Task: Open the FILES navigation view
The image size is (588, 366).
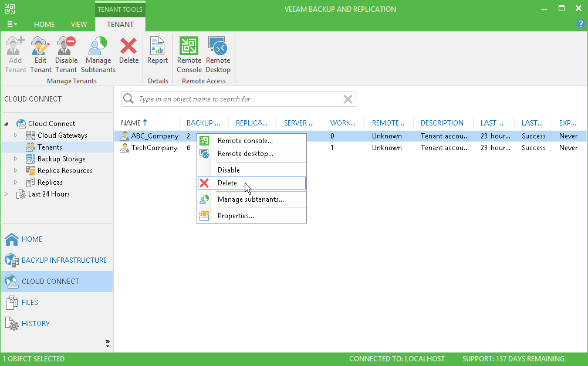Action: [x=57, y=302]
